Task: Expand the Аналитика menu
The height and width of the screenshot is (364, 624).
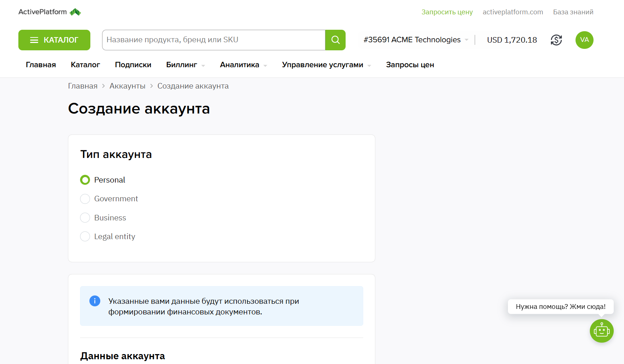Action: pos(244,65)
